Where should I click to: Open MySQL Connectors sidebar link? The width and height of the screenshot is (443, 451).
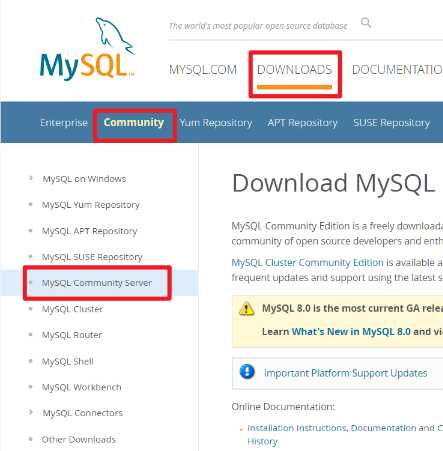click(x=83, y=413)
